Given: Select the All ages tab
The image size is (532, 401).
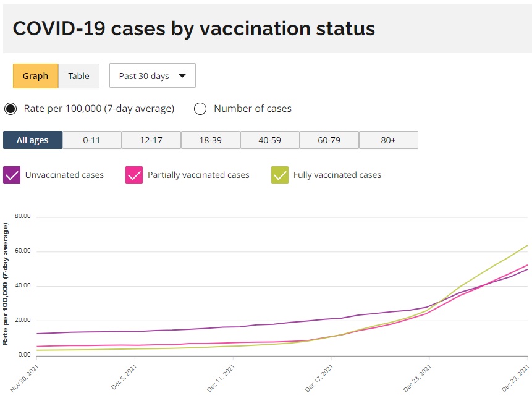Looking at the screenshot, I should pos(33,140).
